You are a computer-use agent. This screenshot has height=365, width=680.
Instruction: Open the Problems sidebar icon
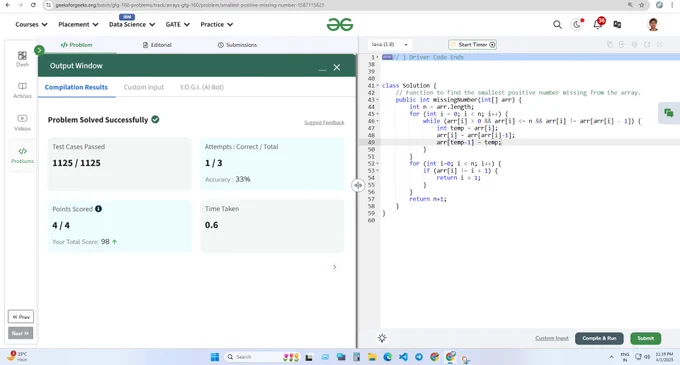[22, 155]
